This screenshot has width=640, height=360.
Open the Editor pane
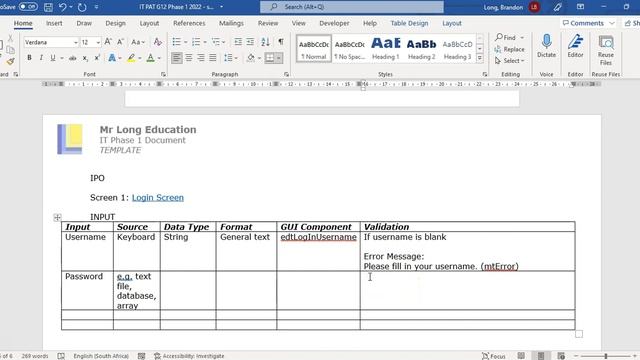[x=575, y=46]
